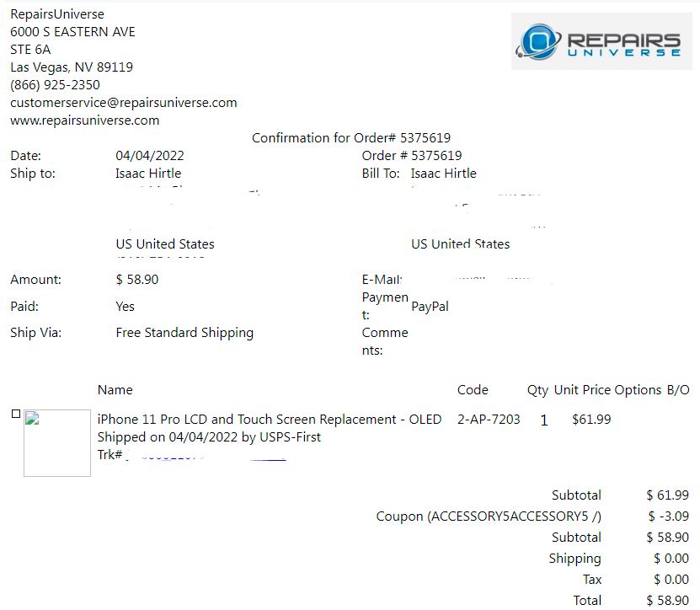Click the order date 04/04/2022
Viewport: 700px width, 610px height.
[x=150, y=156]
